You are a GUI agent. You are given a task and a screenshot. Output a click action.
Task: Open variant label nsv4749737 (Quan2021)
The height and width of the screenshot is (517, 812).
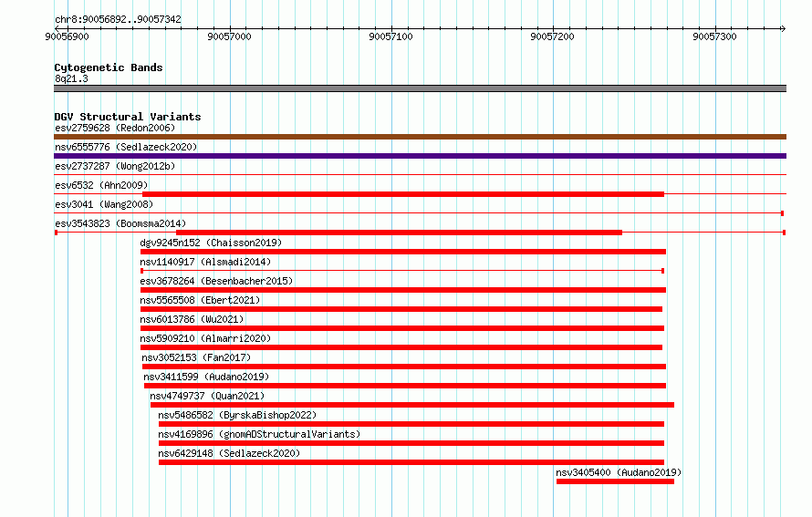[207, 396]
